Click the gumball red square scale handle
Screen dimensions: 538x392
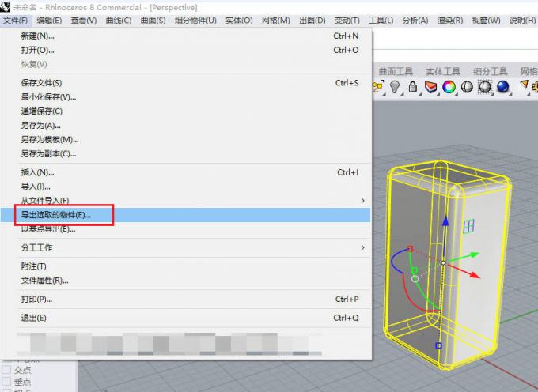(410, 249)
